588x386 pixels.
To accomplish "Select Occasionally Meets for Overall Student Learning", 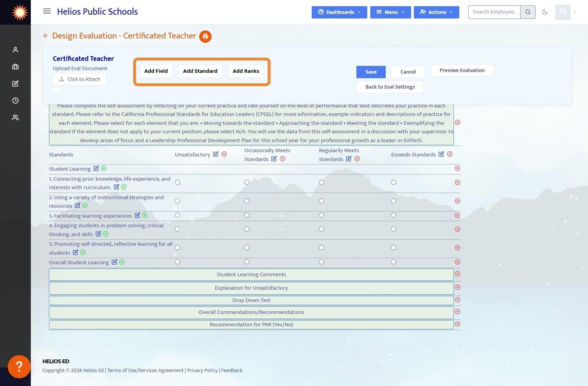I will [x=247, y=262].
